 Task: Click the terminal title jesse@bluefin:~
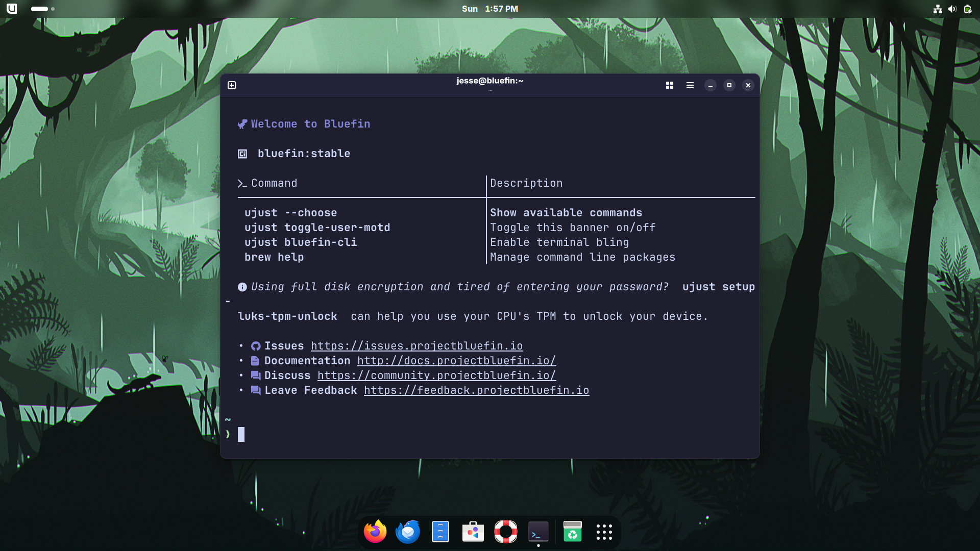pyautogui.click(x=490, y=81)
